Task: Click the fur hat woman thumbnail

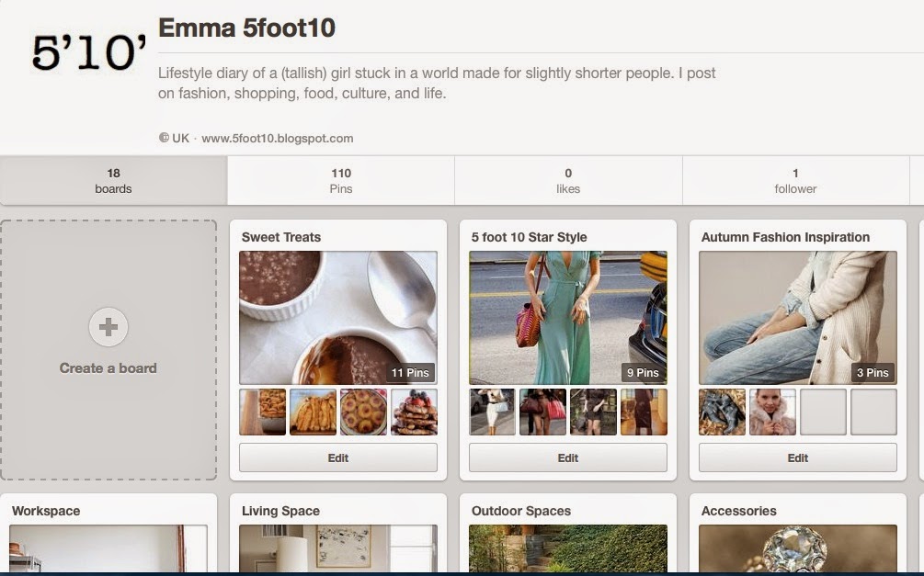Action: [772, 412]
